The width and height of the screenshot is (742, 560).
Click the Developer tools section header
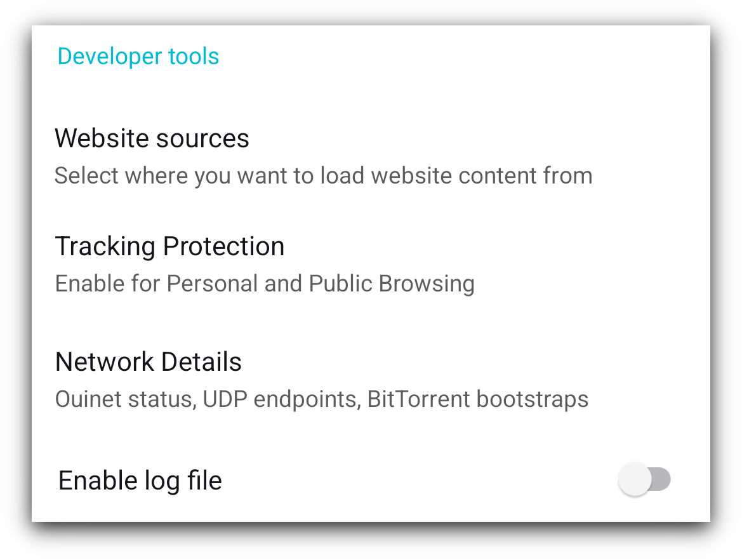click(138, 56)
